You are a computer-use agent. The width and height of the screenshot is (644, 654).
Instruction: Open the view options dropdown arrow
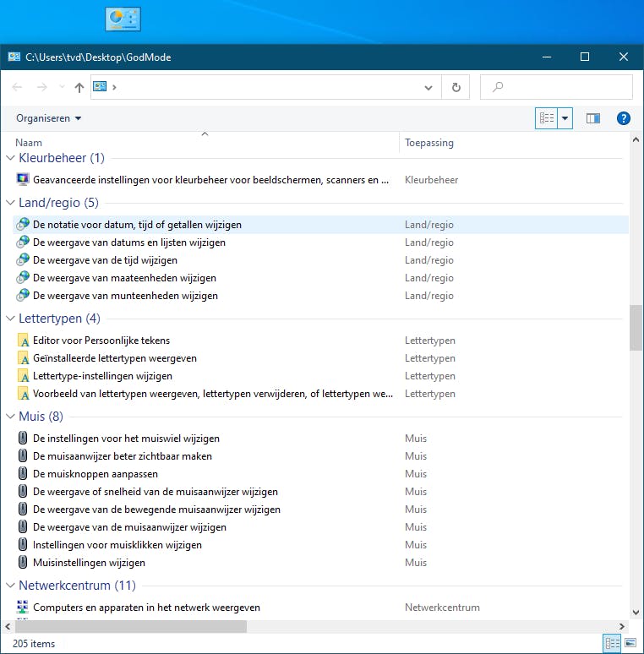pos(565,118)
